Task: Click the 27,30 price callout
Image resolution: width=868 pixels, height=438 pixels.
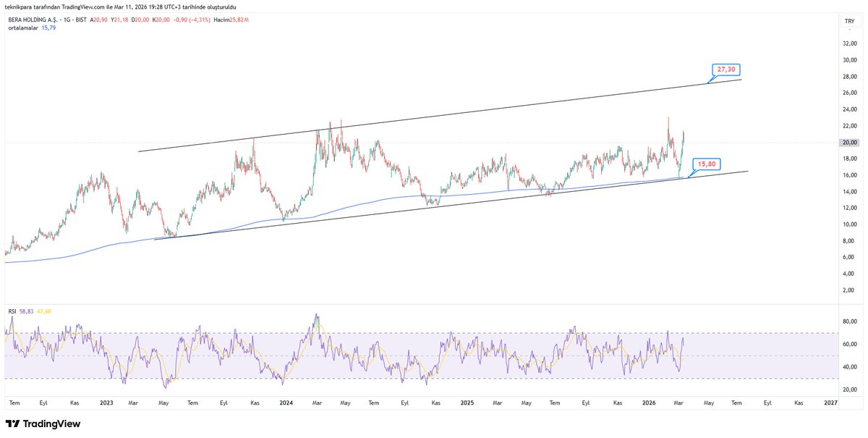Action: (x=726, y=70)
